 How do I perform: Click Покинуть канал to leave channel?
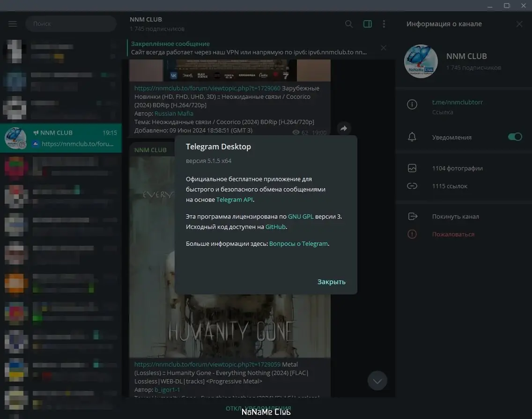[x=455, y=216]
